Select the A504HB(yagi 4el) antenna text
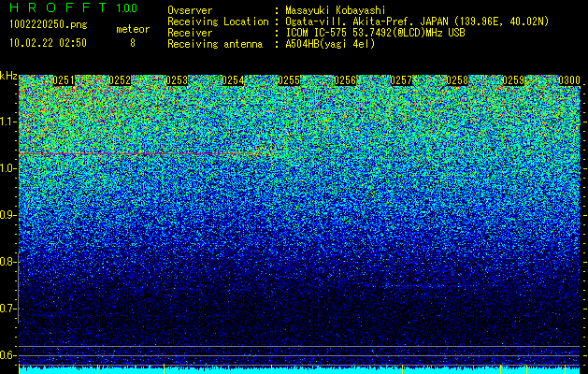 (330, 44)
